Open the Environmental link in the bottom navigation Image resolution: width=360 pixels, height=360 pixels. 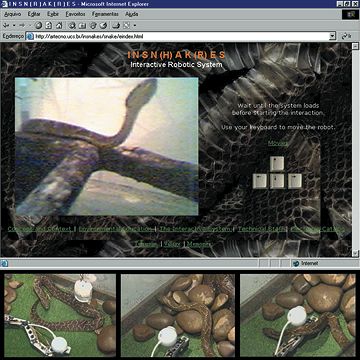pos(116,229)
